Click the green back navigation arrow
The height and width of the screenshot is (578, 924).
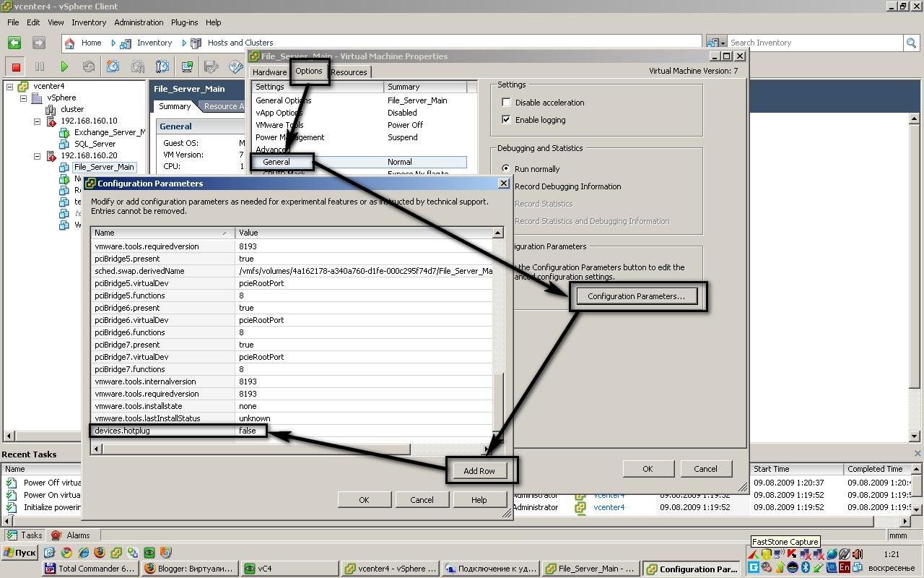14,43
